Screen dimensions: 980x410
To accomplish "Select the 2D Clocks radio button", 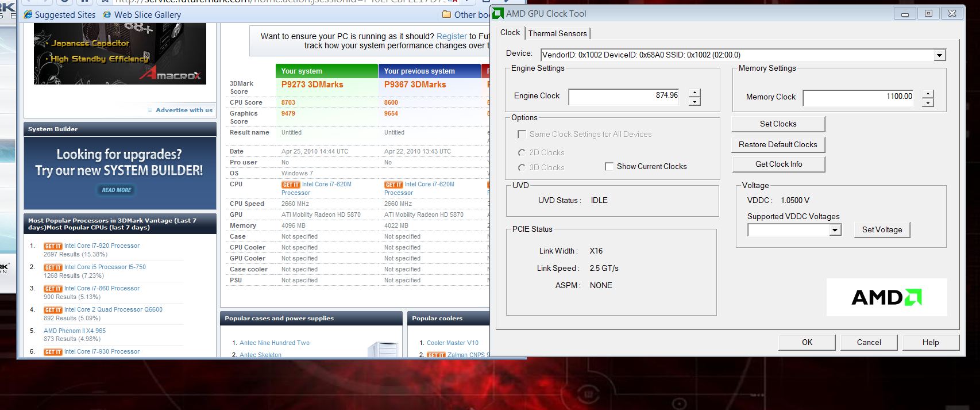I will (x=522, y=152).
